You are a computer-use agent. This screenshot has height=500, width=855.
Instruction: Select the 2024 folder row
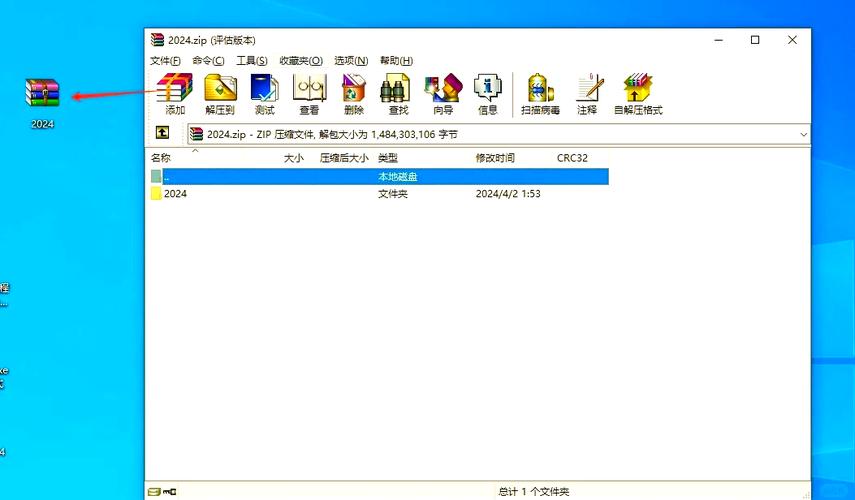pos(380,194)
